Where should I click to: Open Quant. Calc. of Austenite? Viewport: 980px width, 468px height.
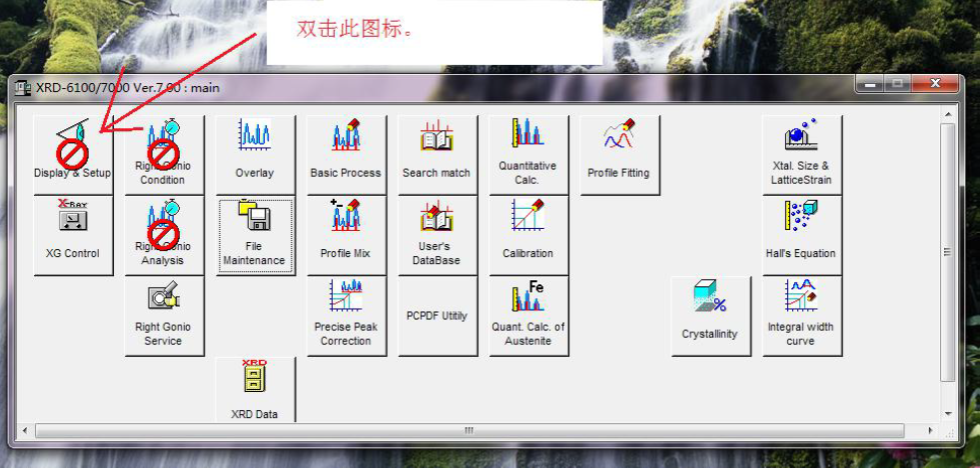(x=528, y=316)
